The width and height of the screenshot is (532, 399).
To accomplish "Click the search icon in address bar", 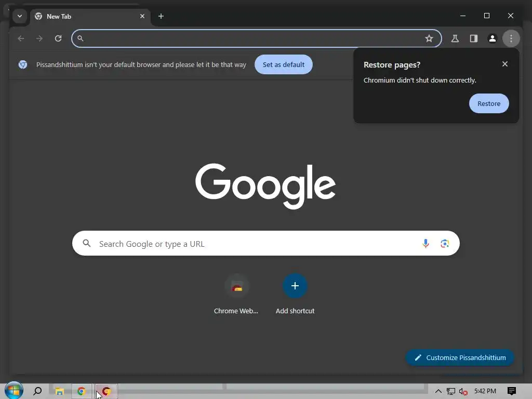I will pyautogui.click(x=81, y=38).
